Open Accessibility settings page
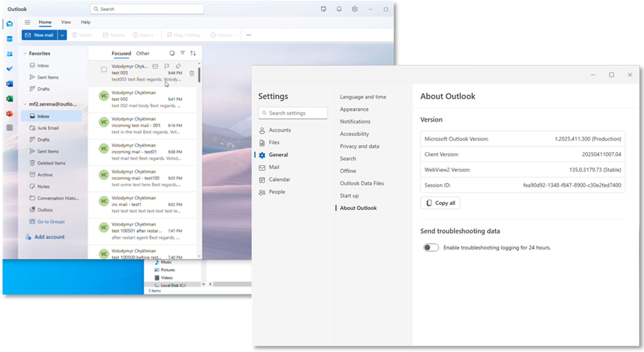 click(x=354, y=134)
